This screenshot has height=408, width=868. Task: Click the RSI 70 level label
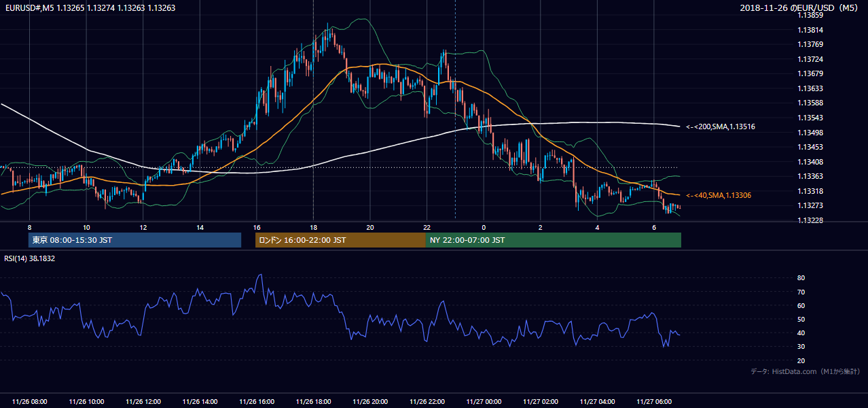click(x=801, y=292)
